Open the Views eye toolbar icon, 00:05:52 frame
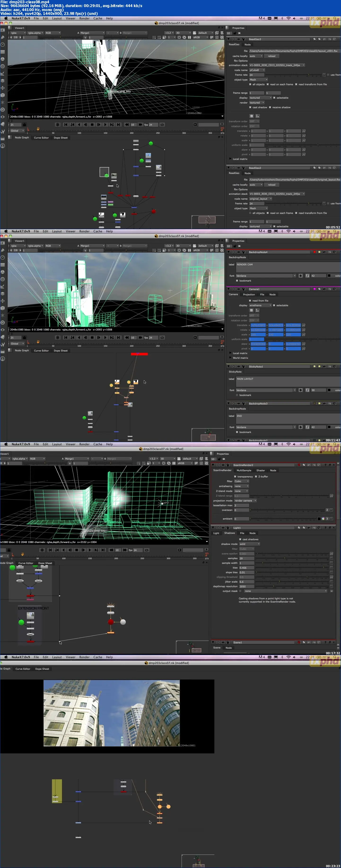The width and height of the screenshot is (341, 868). click(x=3, y=117)
